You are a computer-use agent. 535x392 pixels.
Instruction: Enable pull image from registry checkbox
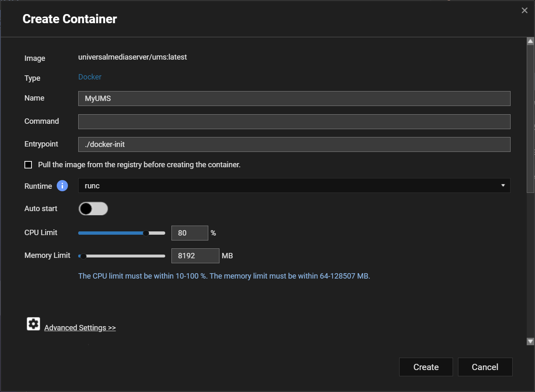(28, 165)
